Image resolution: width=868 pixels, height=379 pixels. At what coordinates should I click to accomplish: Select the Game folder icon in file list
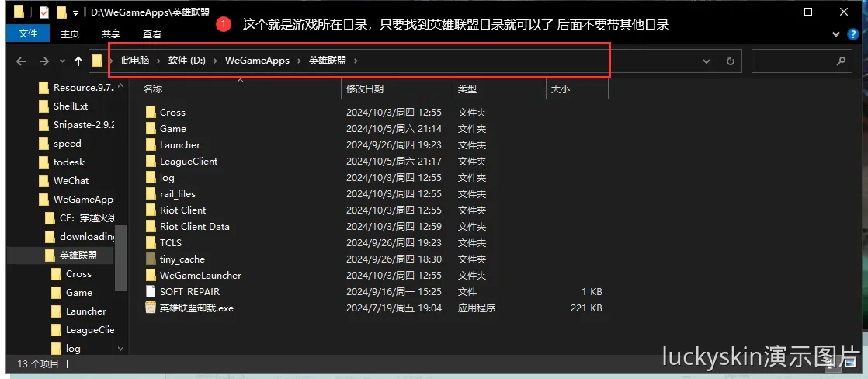pyautogui.click(x=151, y=129)
